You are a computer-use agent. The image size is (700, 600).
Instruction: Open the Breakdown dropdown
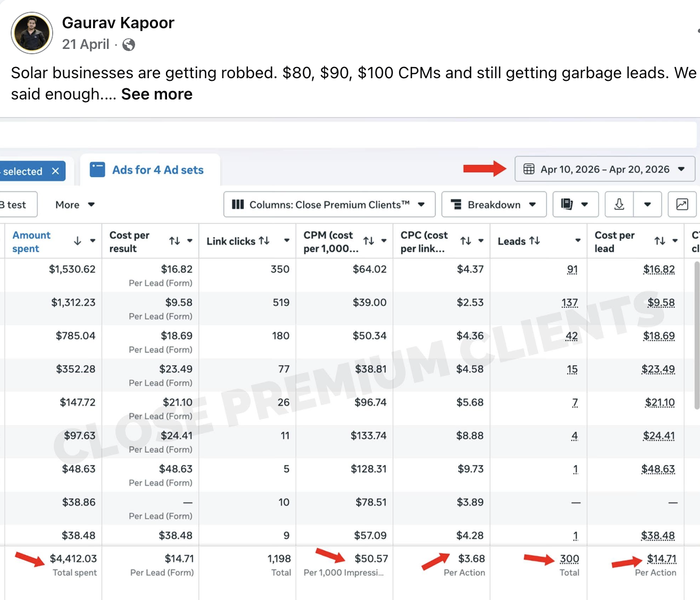point(494,205)
